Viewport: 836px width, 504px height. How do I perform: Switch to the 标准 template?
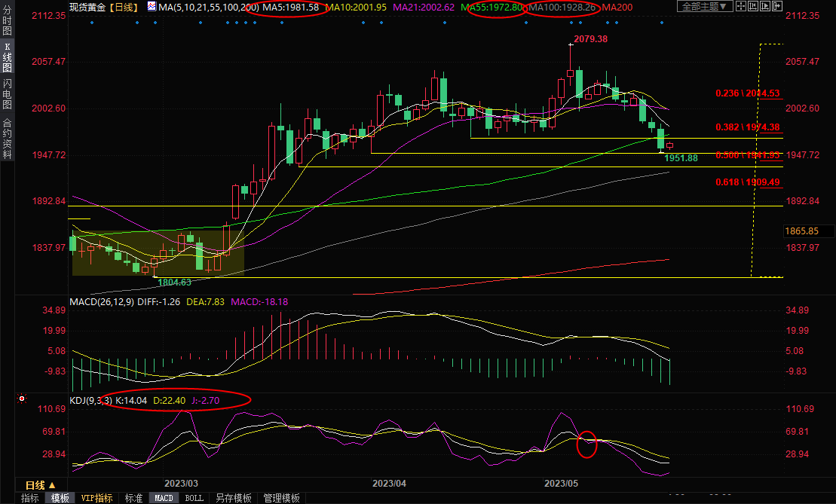[133, 498]
